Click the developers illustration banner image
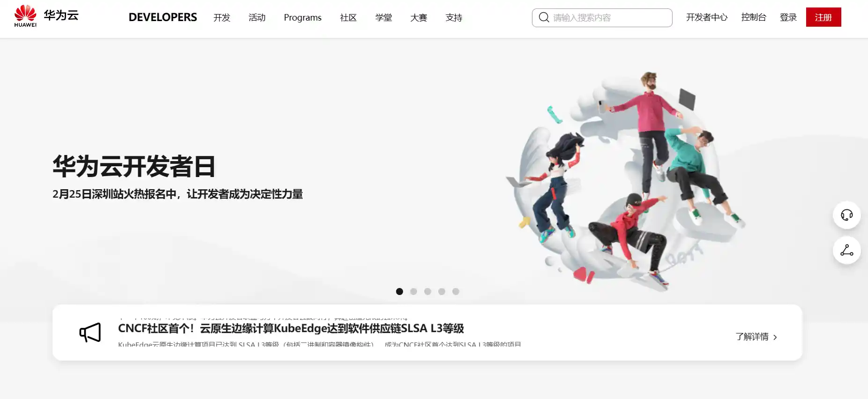 pyautogui.click(x=626, y=182)
